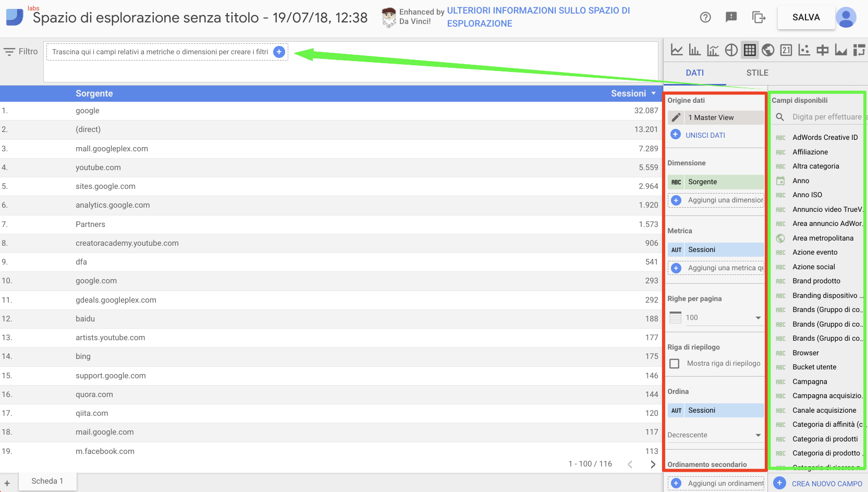
Task: Open the Sessioni column sorting dropdown arrow
Action: tap(654, 93)
